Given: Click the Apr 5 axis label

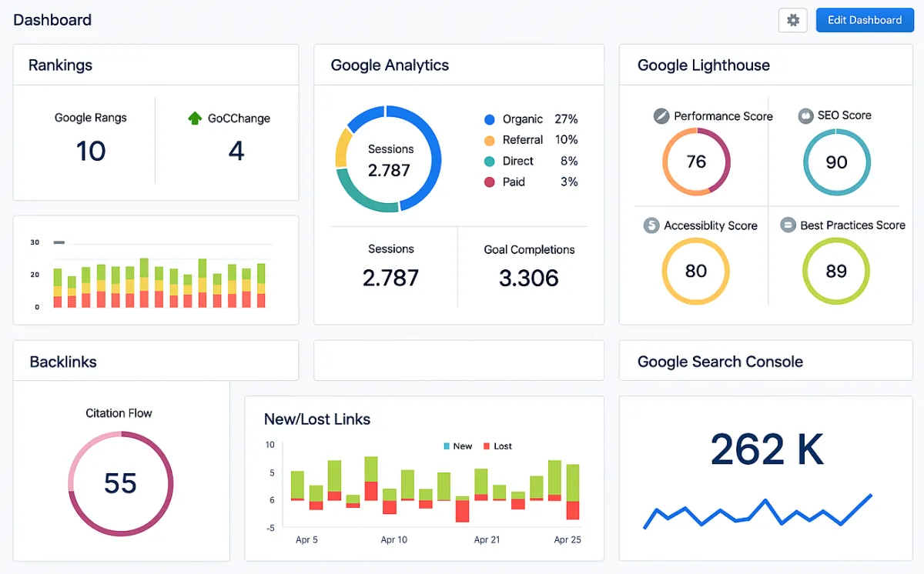Looking at the screenshot, I should (x=306, y=540).
